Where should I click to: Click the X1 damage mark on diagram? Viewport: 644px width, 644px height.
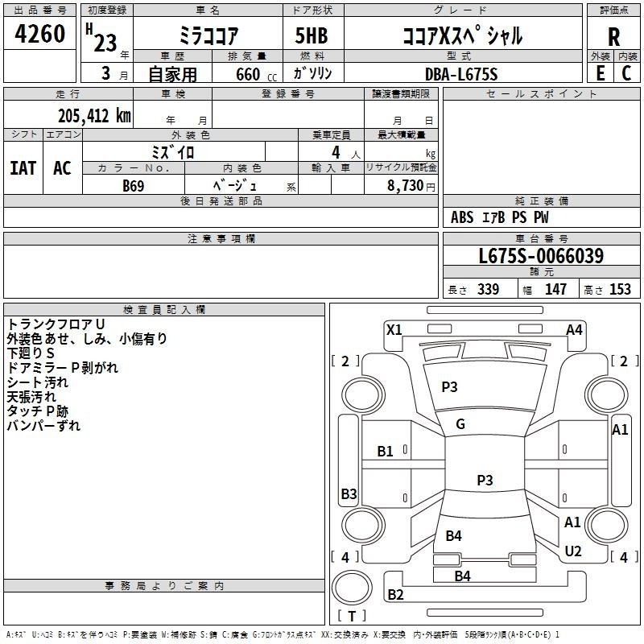[394, 329]
